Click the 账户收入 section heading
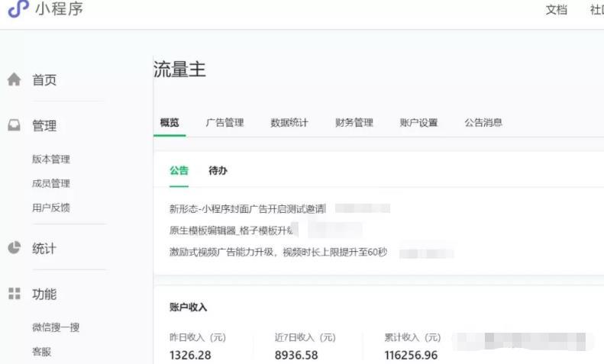This screenshot has height=364, width=604. coord(189,307)
